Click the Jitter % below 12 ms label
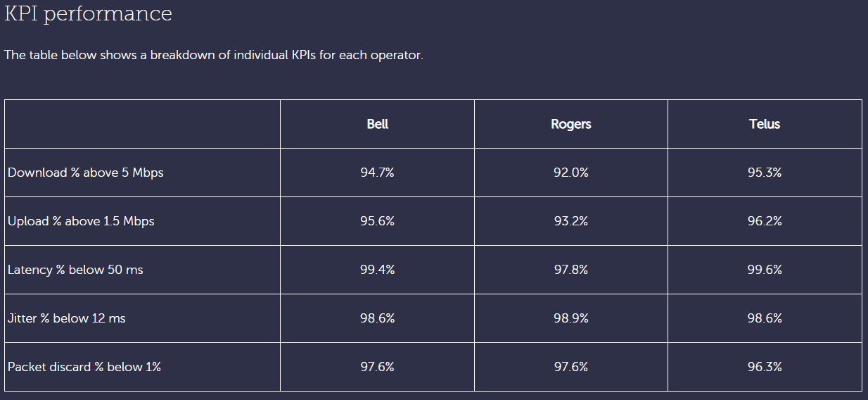 67,318
